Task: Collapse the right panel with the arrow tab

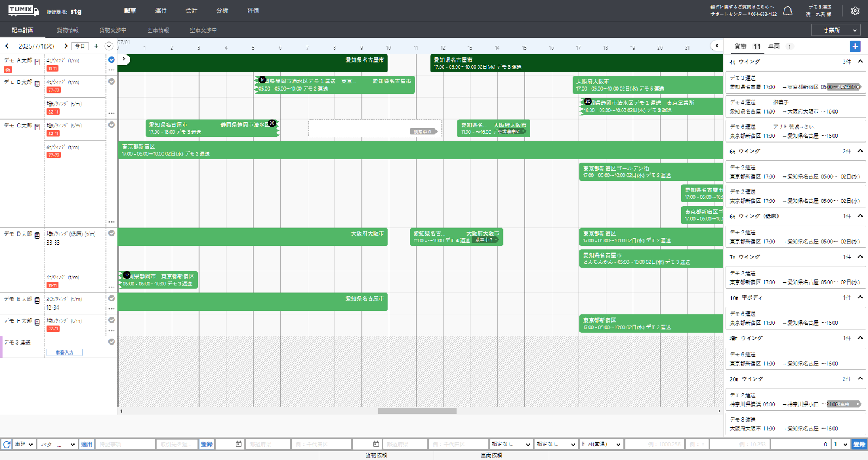Action: coord(716,46)
